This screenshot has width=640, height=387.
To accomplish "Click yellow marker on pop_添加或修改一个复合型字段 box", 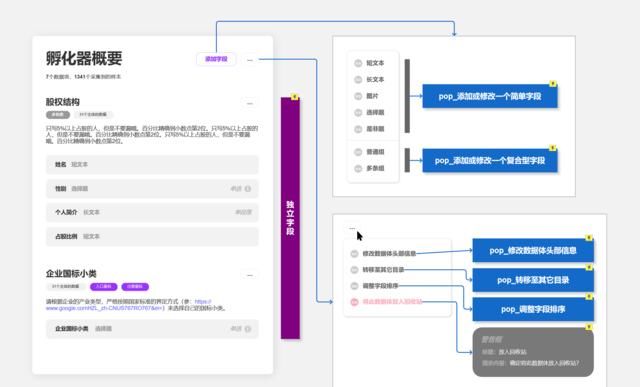I will click(x=553, y=148).
